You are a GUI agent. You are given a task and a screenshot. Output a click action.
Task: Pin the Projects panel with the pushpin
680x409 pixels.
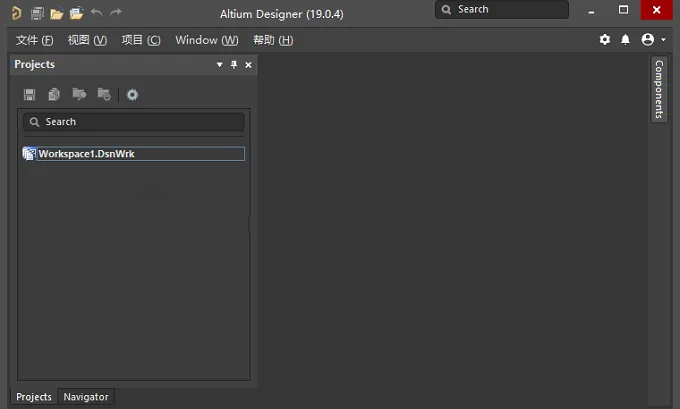234,65
